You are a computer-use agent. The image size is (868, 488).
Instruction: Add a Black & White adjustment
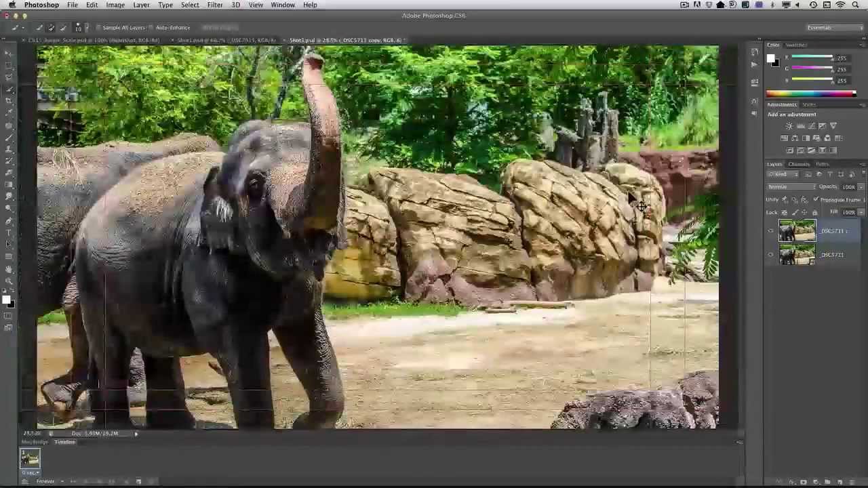click(806, 138)
